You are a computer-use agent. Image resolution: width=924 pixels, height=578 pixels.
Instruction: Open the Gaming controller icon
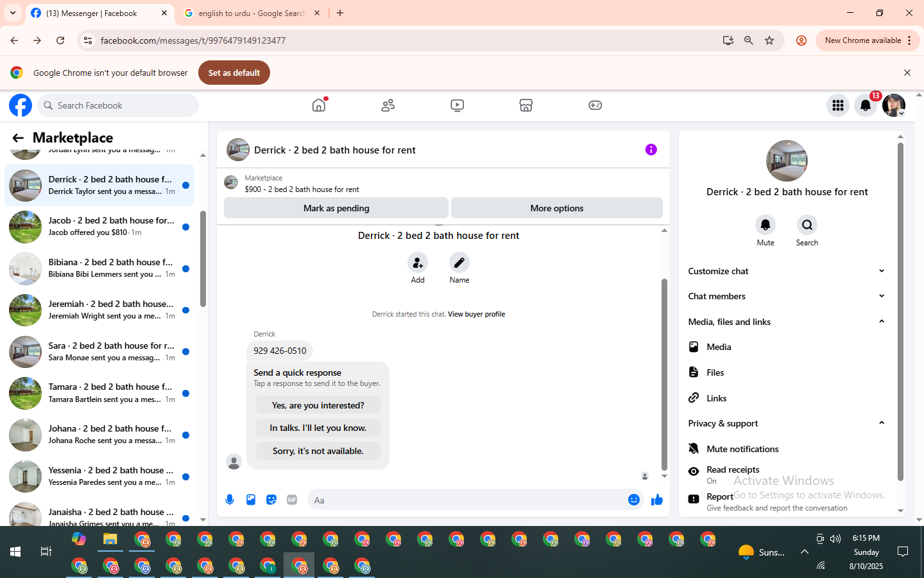tap(595, 105)
